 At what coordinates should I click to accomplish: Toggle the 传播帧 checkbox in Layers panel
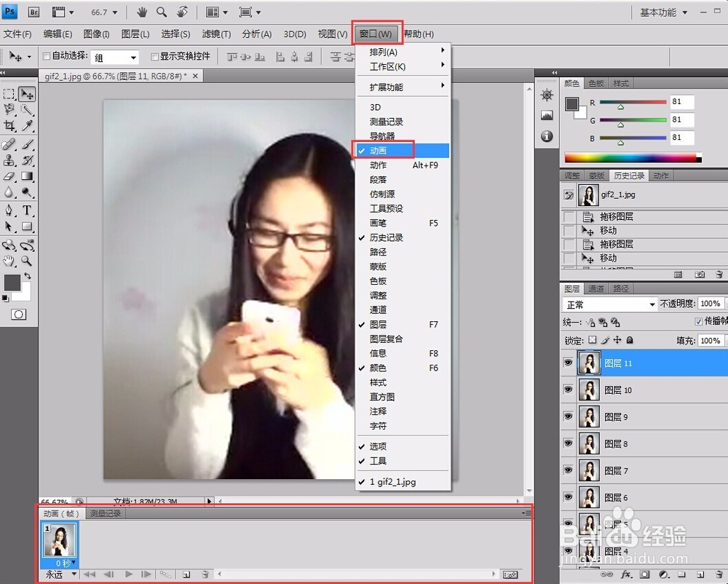coord(698,321)
